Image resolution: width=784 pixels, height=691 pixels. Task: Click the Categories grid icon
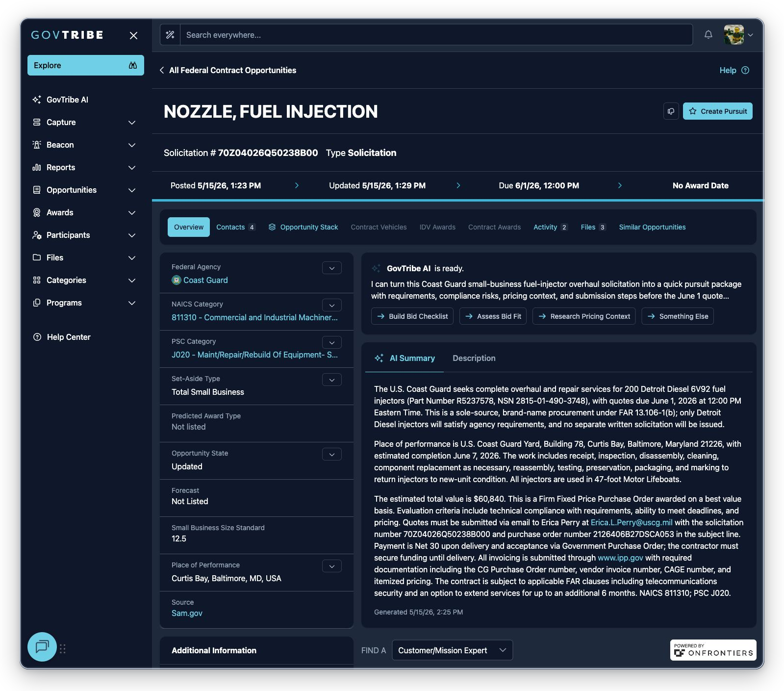(37, 280)
